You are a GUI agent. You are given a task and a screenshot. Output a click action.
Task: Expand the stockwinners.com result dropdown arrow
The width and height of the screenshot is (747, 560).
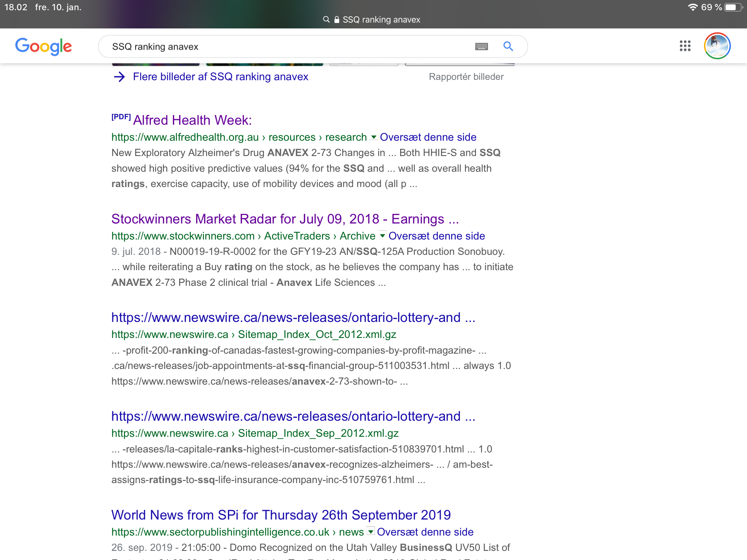(382, 236)
